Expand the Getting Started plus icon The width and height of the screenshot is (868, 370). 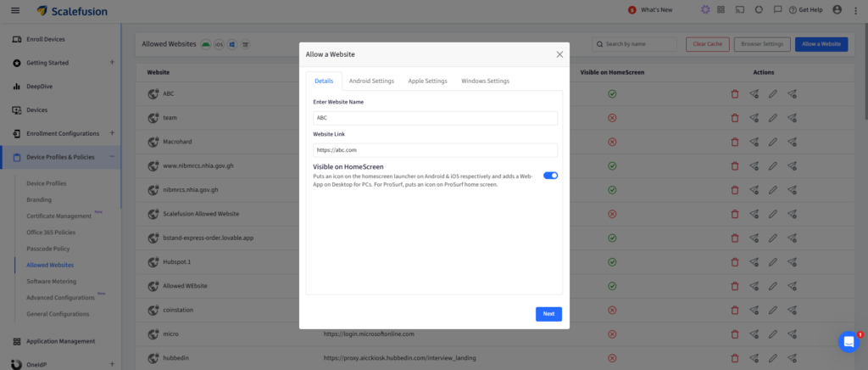tap(112, 62)
